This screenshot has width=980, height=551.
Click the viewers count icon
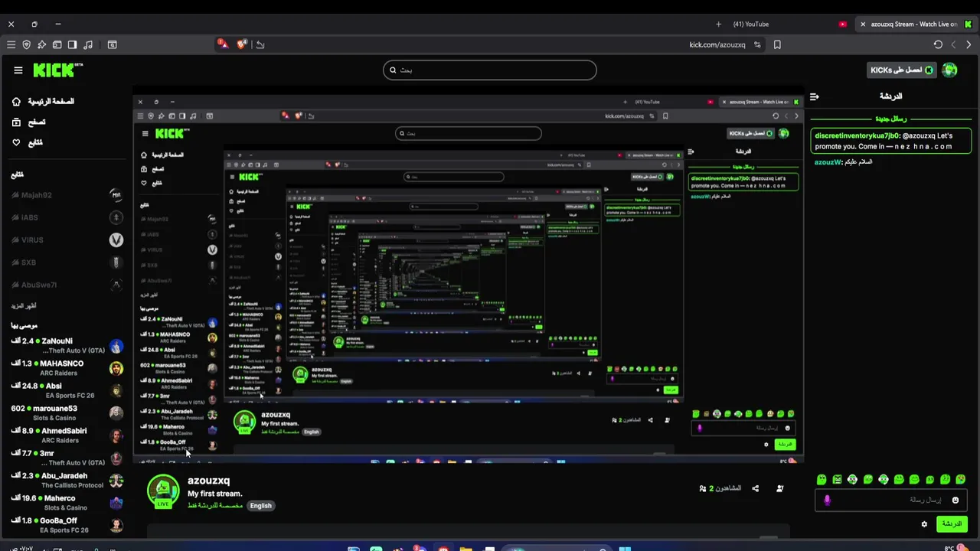[703, 488]
